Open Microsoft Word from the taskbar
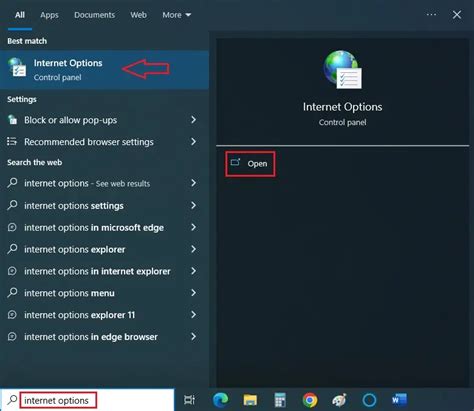The image size is (474, 411). click(x=399, y=400)
